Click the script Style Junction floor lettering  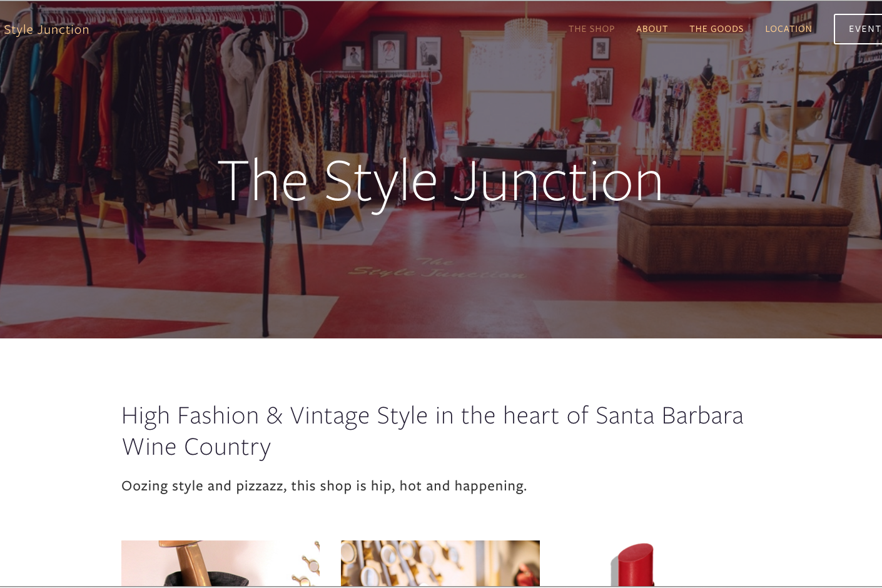tap(437, 269)
